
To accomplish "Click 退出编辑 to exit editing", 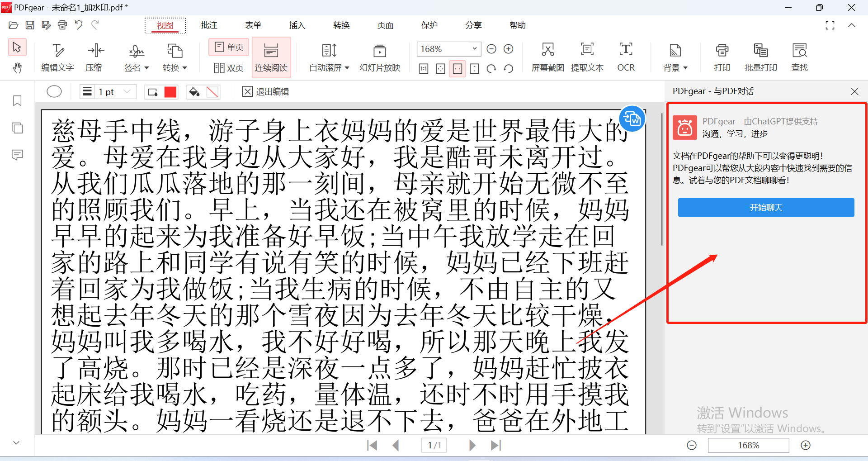I will pos(266,92).
